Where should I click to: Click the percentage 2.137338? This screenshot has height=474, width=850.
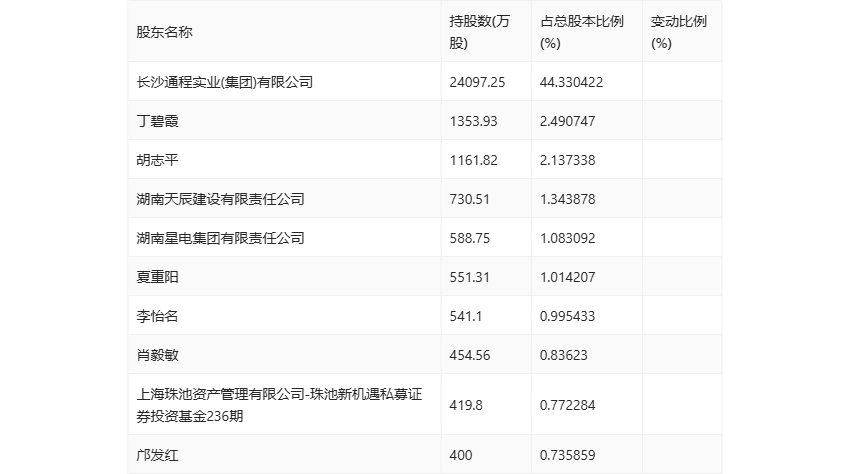click(568, 160)
